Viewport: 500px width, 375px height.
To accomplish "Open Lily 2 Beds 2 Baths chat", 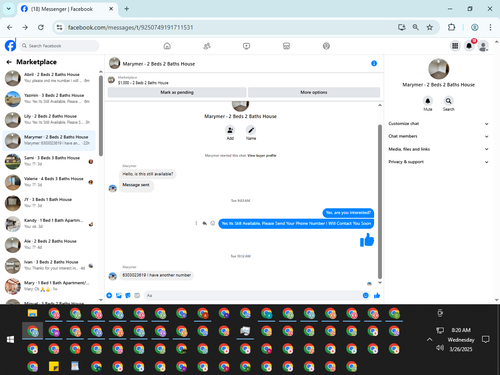I will pyautogui.click(x=49, y=120).
